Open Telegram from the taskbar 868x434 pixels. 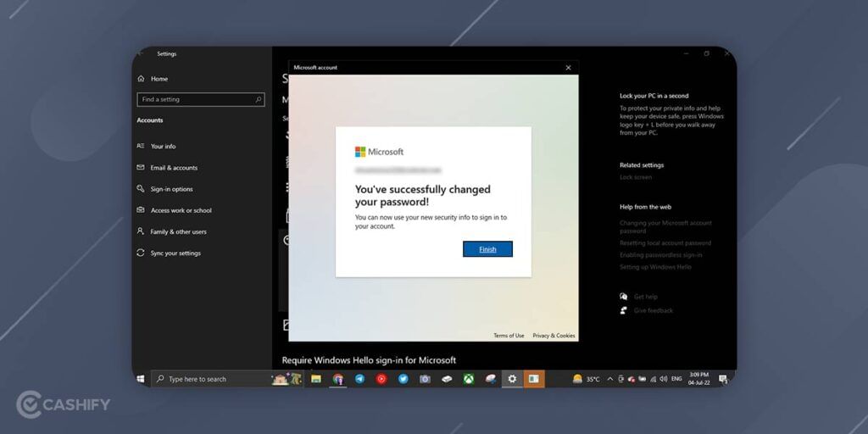click(x=359, y=379)
